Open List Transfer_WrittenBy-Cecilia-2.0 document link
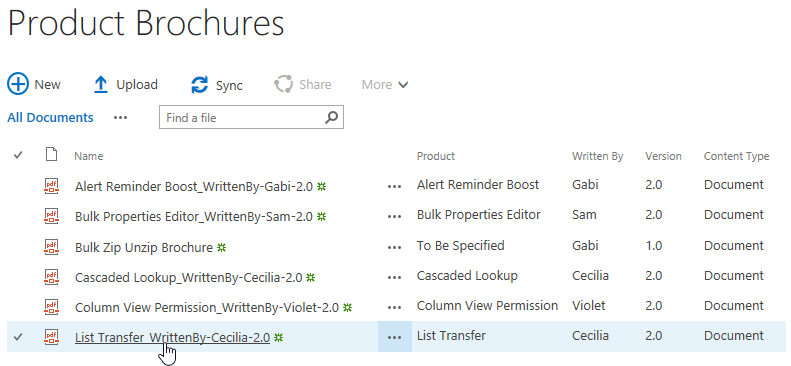This screenshot has width=791, height=366. (x=173, y=337)
